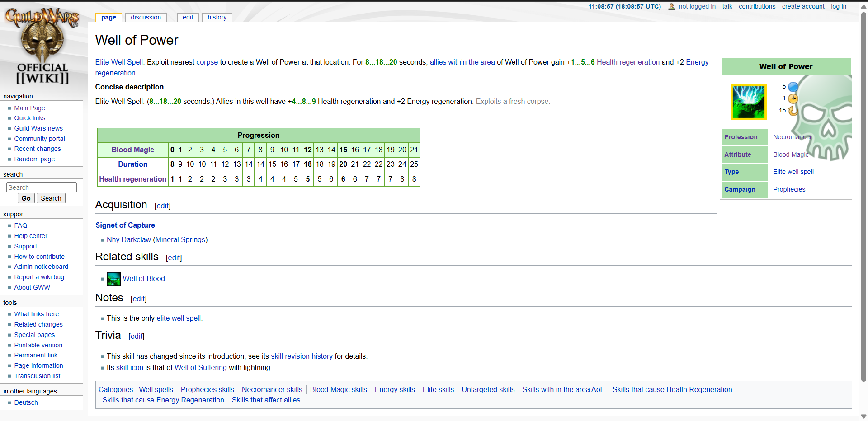Click the Elite Well Spell link
Viewport: 868px width, 421px height.
(x=119, y=62)
